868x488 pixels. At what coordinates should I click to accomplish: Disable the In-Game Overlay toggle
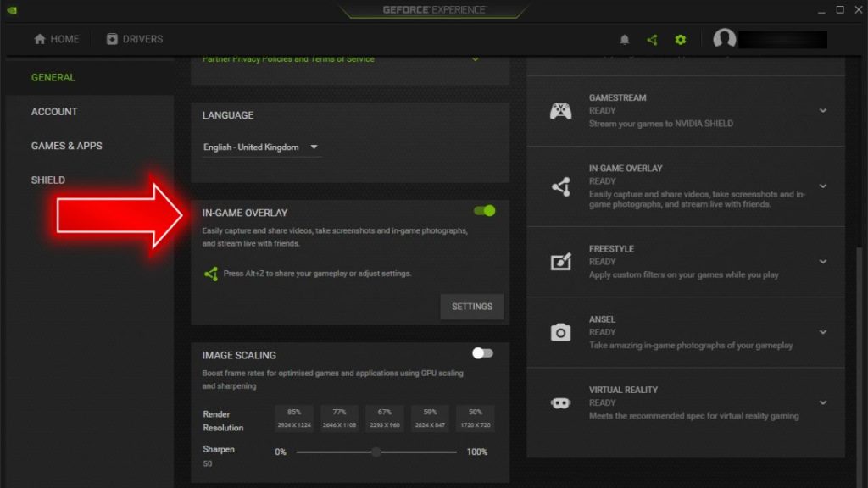tap(484, 211)
